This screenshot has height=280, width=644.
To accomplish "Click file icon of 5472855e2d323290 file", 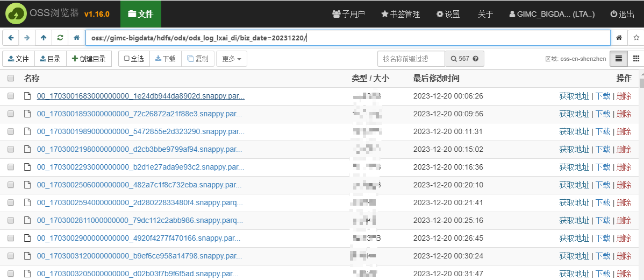I will tap(27, 131).
